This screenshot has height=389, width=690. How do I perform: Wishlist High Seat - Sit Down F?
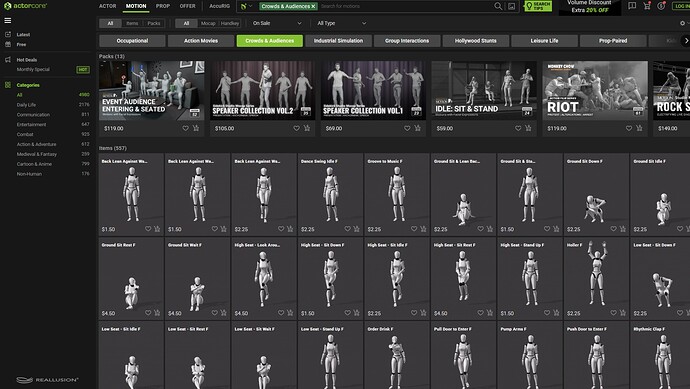coord(348,313)
